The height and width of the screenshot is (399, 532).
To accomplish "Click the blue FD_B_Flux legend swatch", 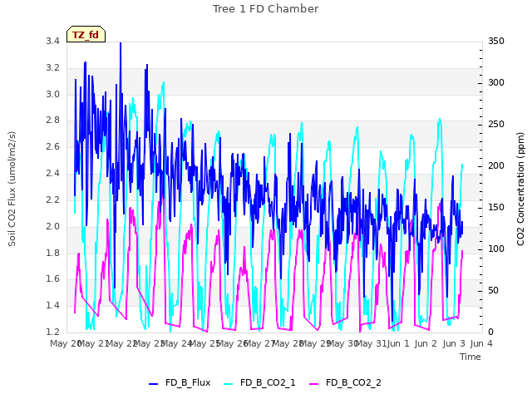I will [x=153, y=384].
